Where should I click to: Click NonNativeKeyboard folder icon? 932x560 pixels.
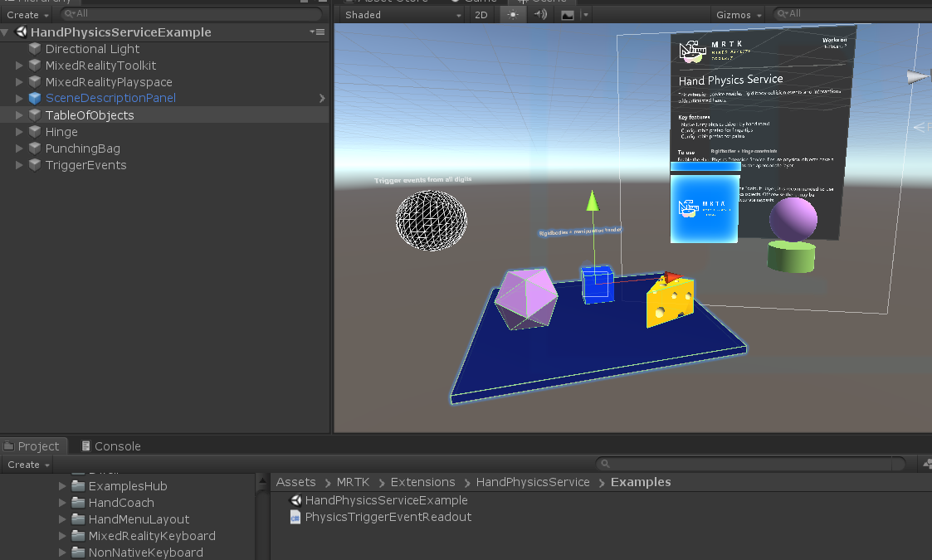point(78,553)
